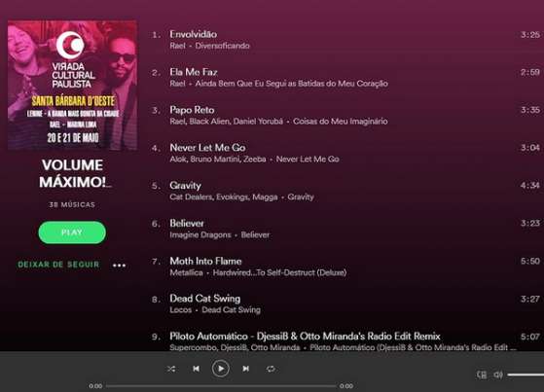Select the track Envolvidão
The width and height of the screenshot is (544, 392).
point(347,40)
